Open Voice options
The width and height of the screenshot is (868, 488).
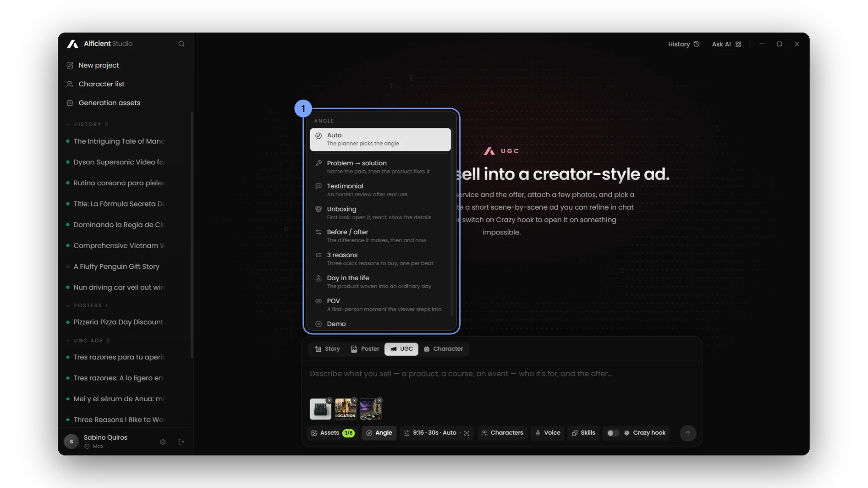(x=547, y=433)
